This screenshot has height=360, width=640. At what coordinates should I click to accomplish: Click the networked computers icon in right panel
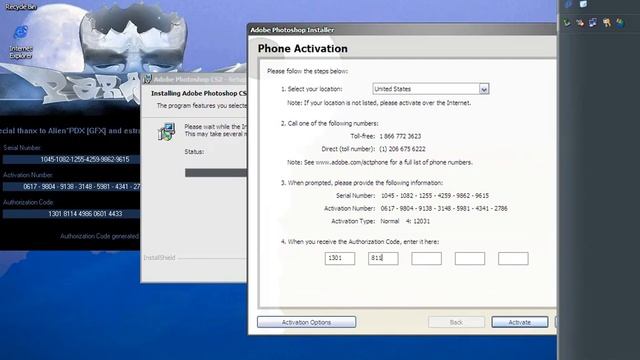[x=593, y=22]
